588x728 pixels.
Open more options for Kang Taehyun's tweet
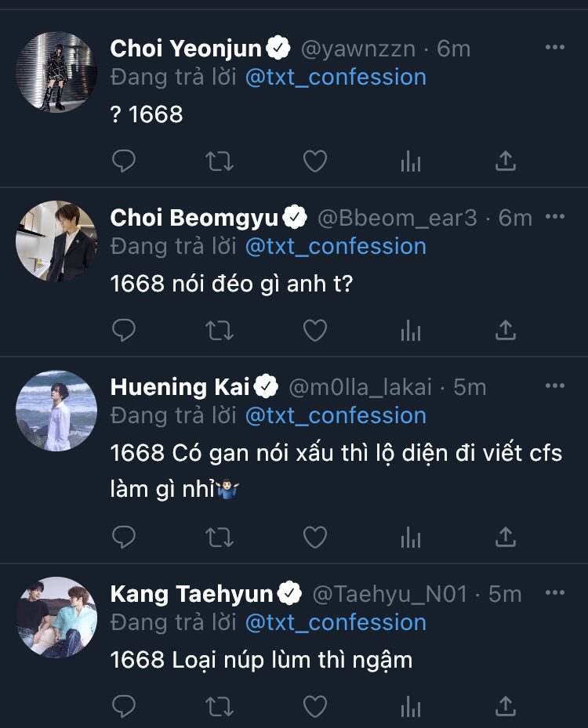pos(555,592)
